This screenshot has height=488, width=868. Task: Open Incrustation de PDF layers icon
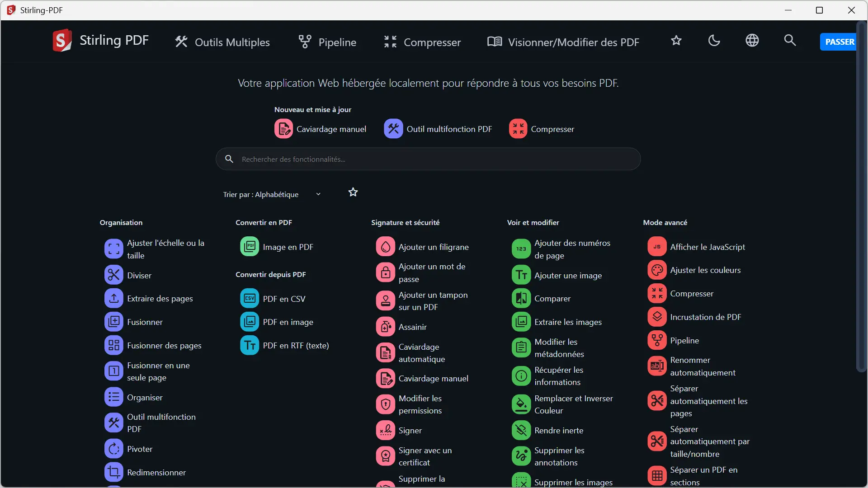(x=657, y=317)
